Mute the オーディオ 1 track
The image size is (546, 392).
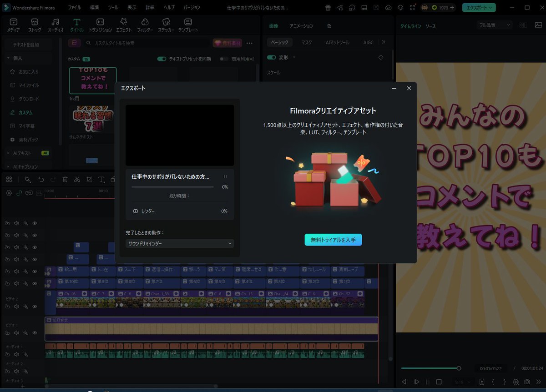click(x=16, y=354)
